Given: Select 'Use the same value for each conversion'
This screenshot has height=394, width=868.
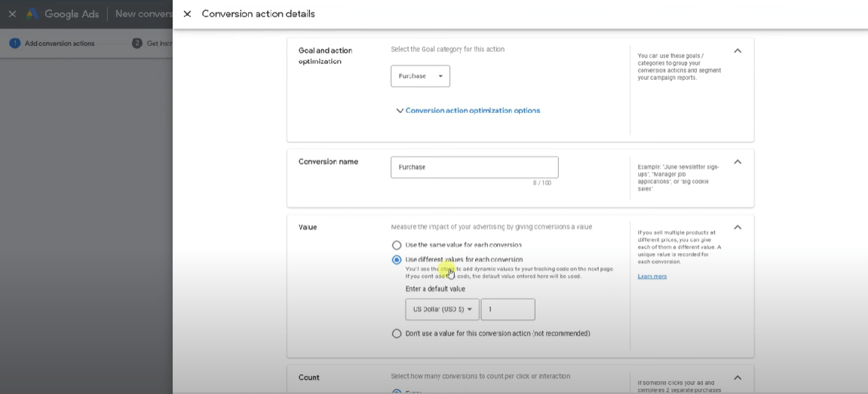Looking at the screenshot, I should [x=397, y=245].
